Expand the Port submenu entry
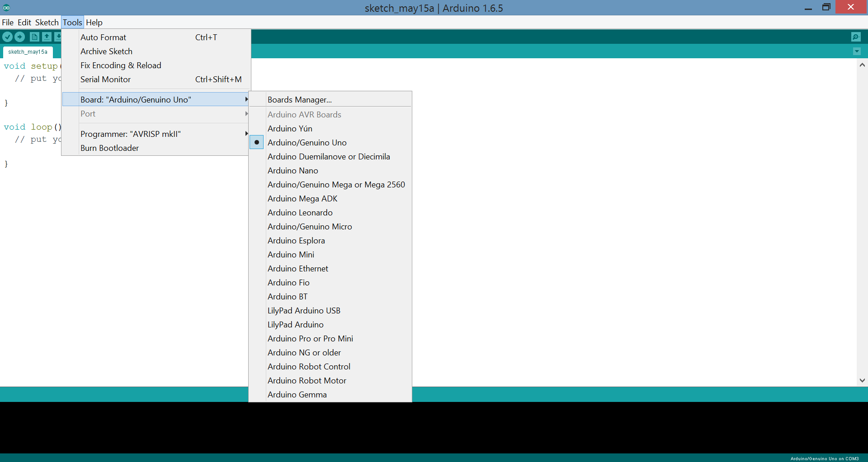The height and width of the screenshot is (462, 868). (156, 114)
